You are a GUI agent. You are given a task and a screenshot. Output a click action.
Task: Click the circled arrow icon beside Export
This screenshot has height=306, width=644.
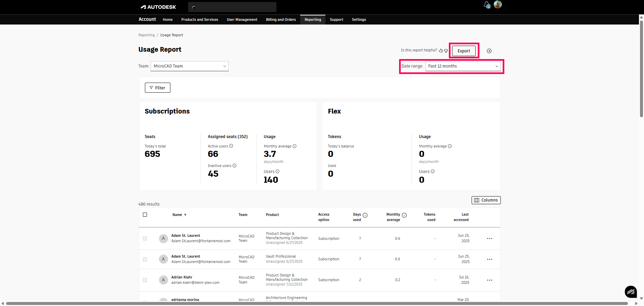coord(489,51)
